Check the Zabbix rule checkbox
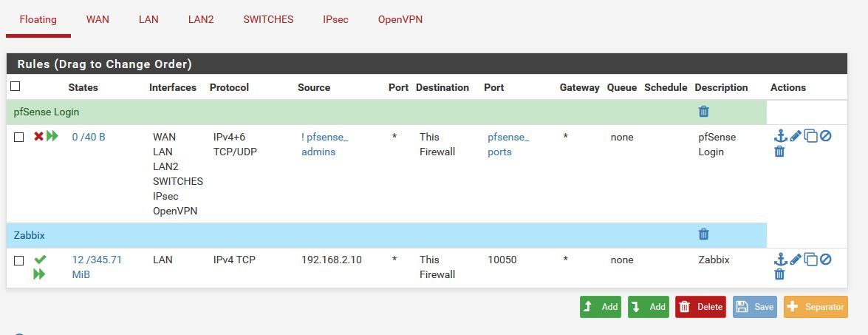This screenshot has width=868, height=335. click(18, 260)
